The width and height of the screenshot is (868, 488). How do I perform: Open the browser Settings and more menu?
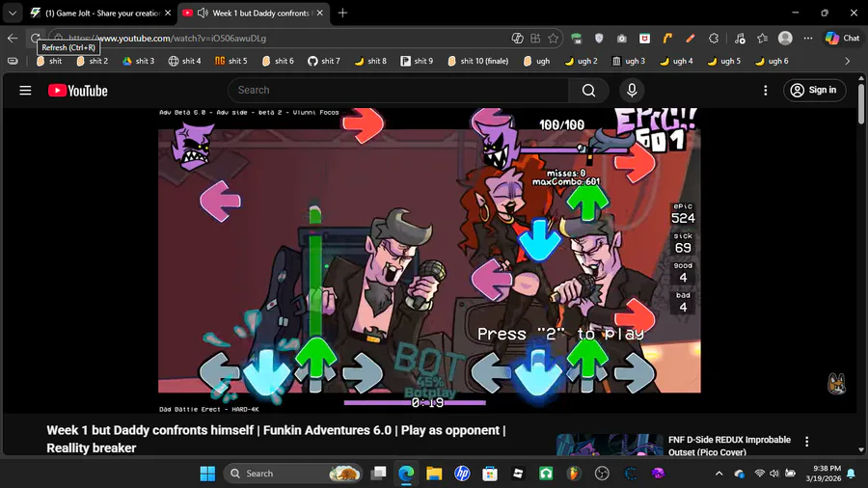pyautogui.click(x=808, y=39)
